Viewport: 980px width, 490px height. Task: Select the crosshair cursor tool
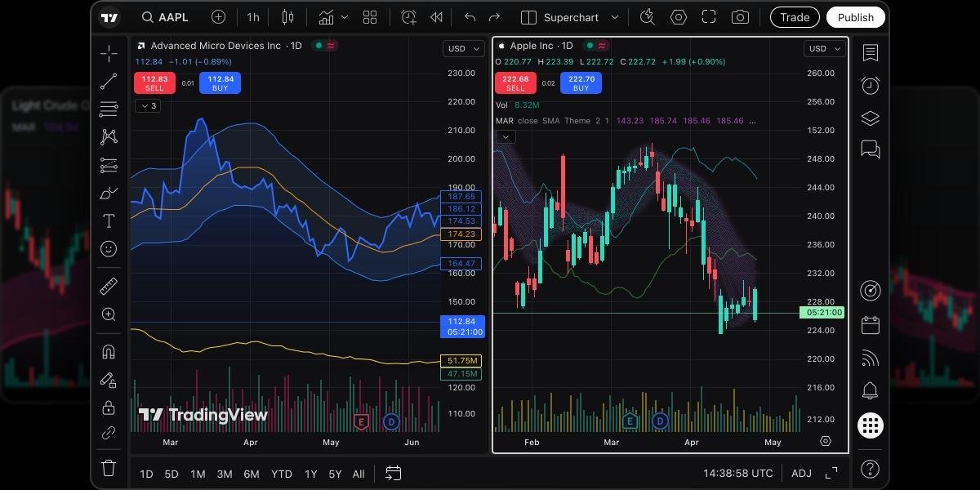coord(109,55)
